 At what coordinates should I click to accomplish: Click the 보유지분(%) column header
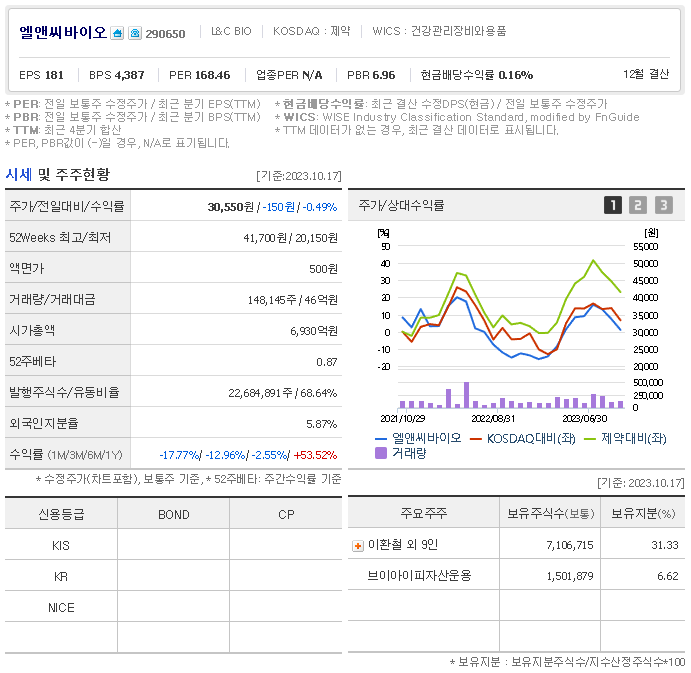click(x=643, y=513)
